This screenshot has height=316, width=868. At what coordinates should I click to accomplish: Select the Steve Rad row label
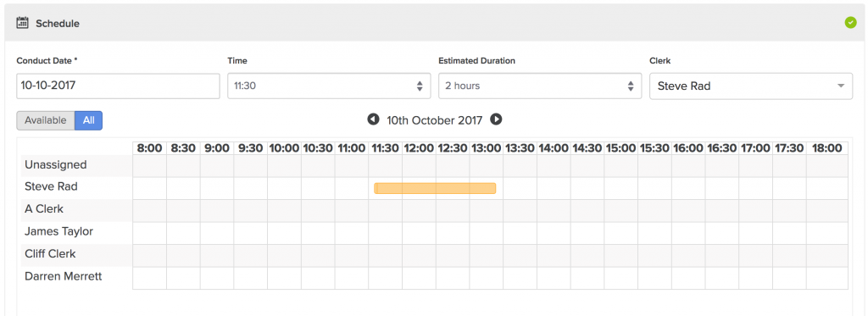click(51, 187)
